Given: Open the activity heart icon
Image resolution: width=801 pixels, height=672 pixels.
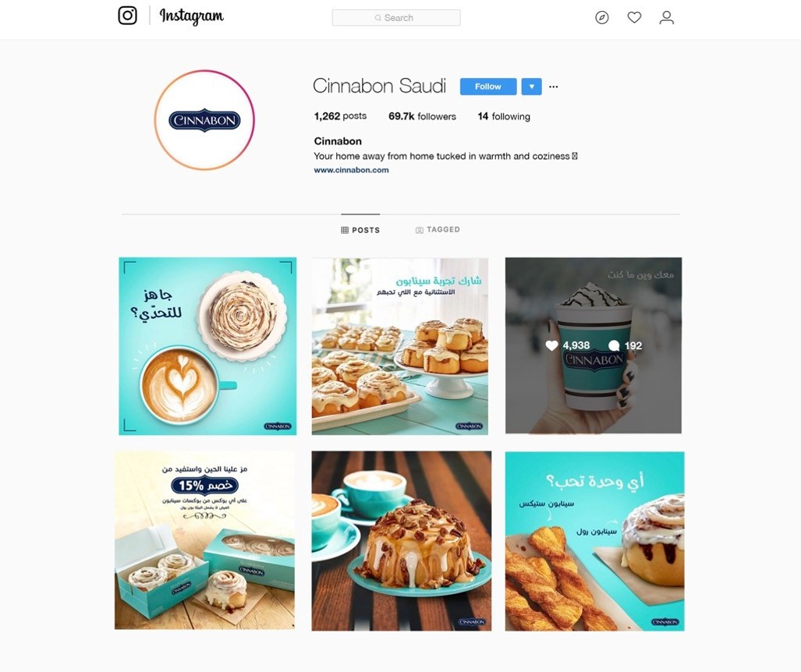Looking at the screenshot, I should pos(634,18).
